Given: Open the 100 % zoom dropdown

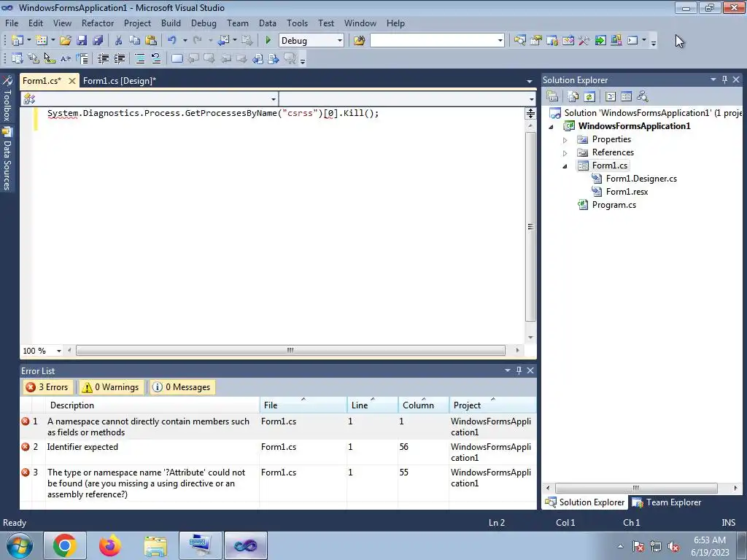Looking at the screenshot, I should click(x=58, y=351).
